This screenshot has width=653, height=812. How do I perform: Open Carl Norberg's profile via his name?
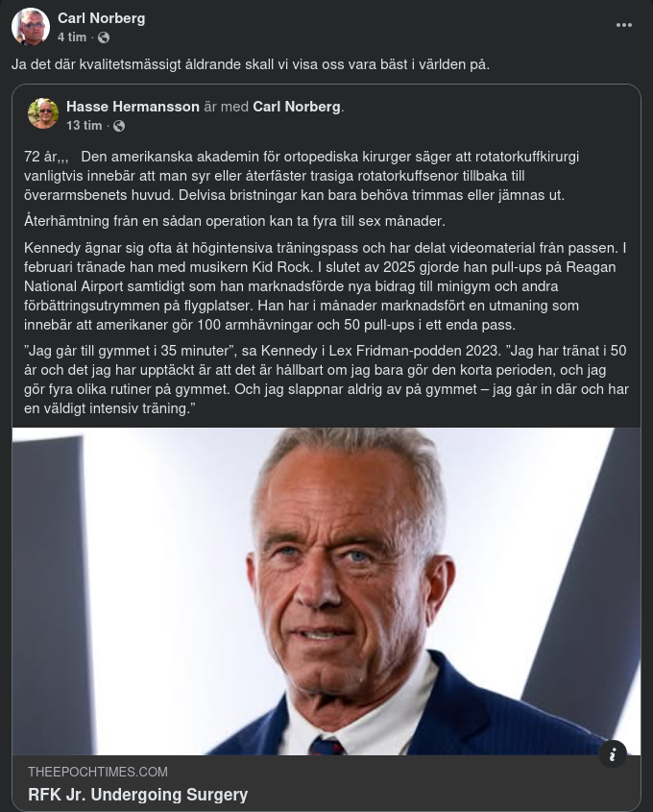coord(101,17)
